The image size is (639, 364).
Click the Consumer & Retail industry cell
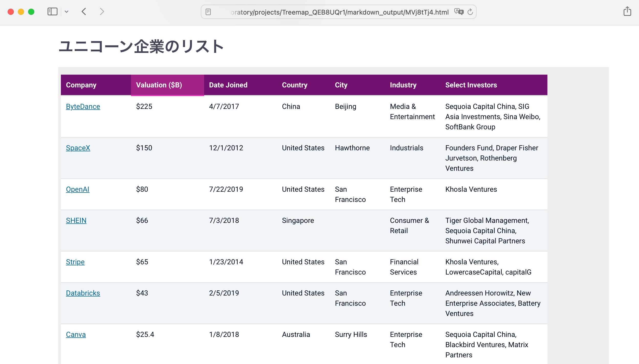(412, 231)
